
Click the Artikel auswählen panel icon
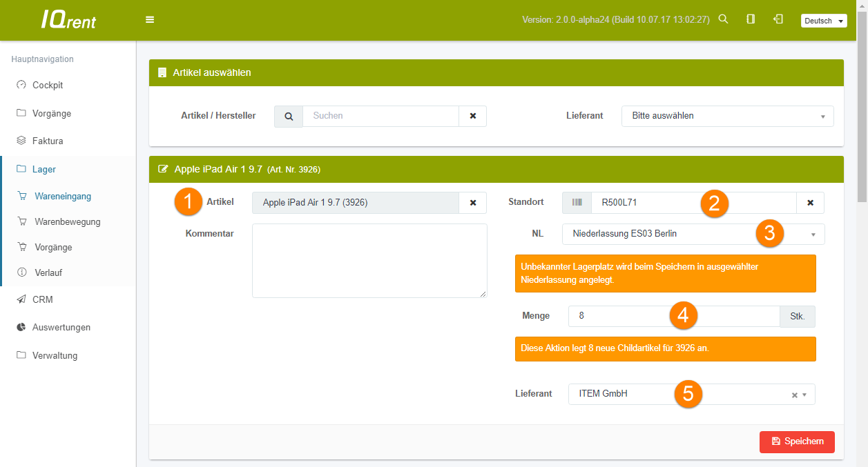(162, 72)
